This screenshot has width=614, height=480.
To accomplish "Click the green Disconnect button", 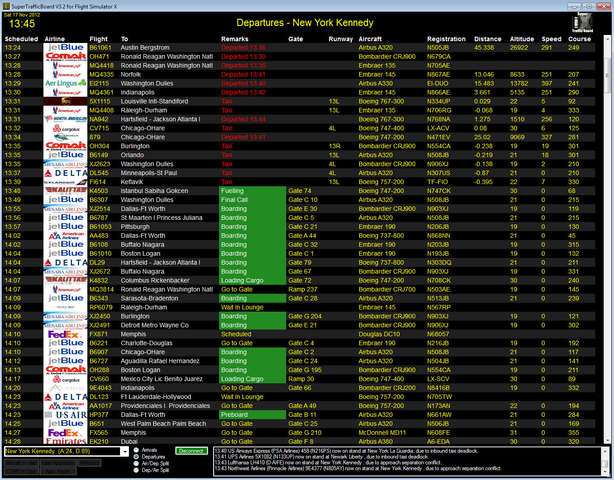I will [x=191, y=451].
